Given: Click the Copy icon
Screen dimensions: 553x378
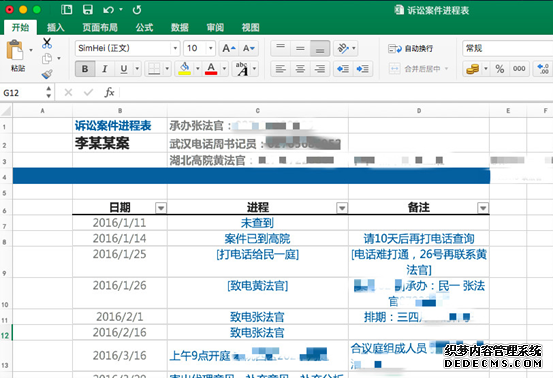Looking at the screenshot, I should 47,59.
